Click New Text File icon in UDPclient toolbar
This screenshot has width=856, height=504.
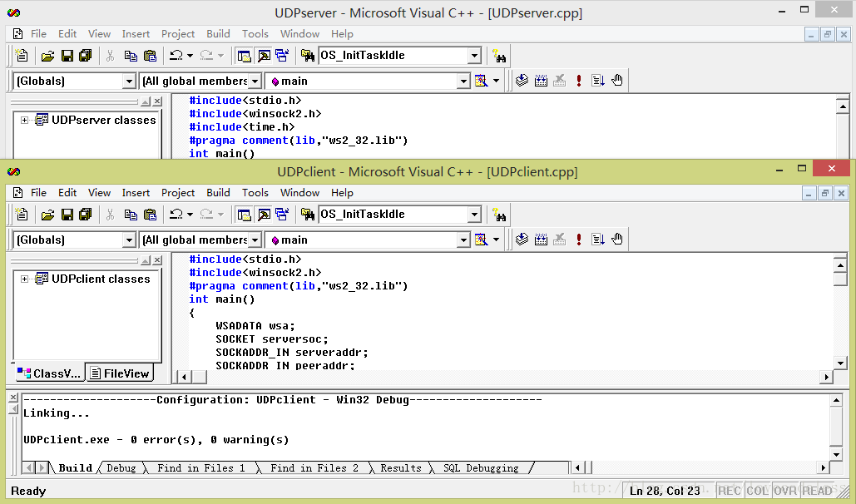[22, 215]
